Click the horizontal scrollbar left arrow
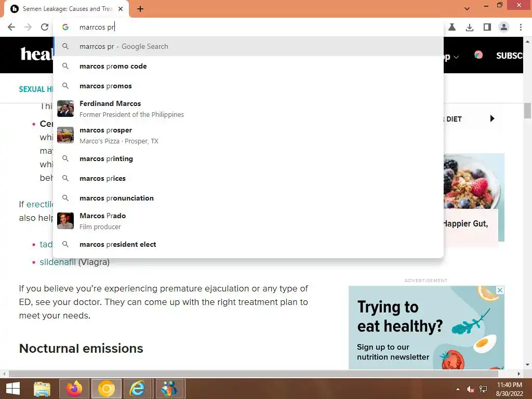Screen dimensions: 532x399 click(x=4, y=374)
